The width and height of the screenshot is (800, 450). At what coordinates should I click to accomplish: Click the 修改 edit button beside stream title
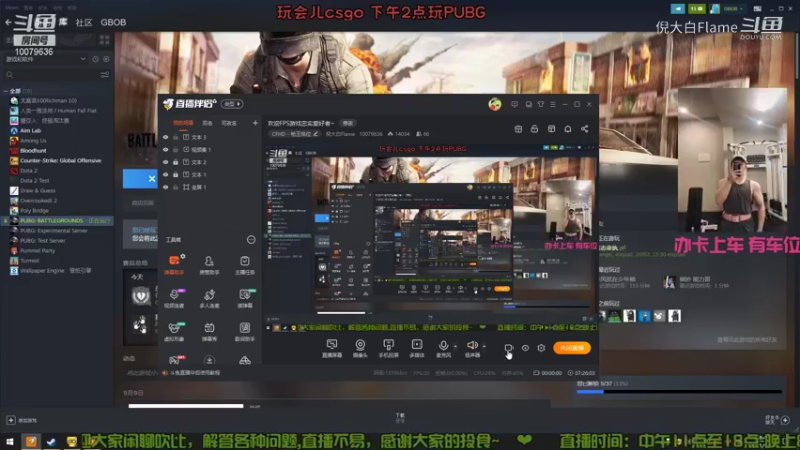348,123
